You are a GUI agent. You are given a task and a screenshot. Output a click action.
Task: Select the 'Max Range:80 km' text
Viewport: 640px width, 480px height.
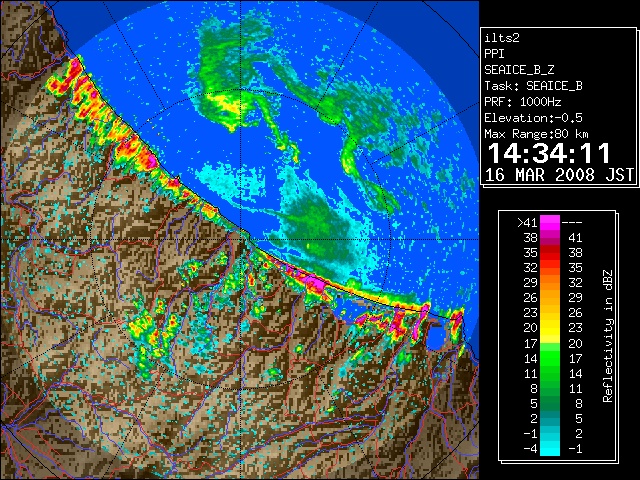pos(536,134)
